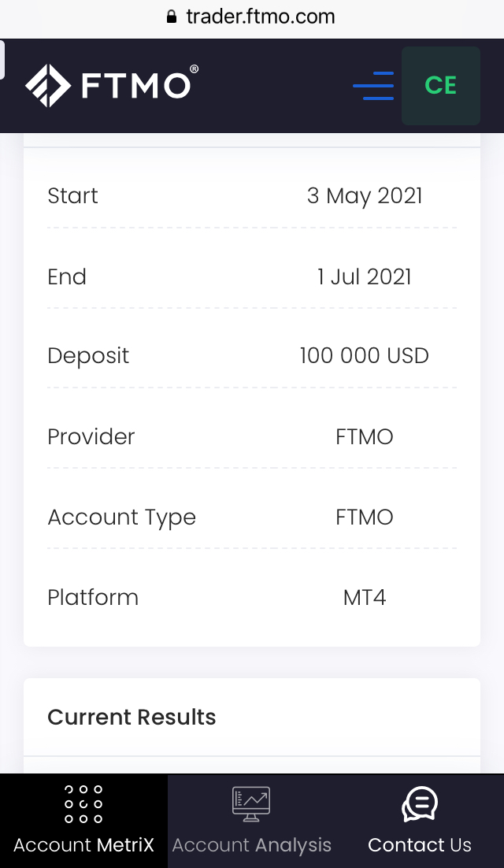This screenshot has height=868, width=504.
Task: Click the End date 1 Jul 2021
Action: pyautogui.click(x=364, y=276)
